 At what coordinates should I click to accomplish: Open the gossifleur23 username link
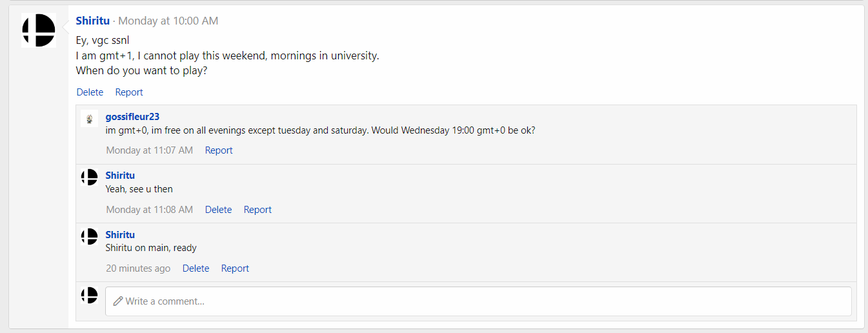point(132,117)
